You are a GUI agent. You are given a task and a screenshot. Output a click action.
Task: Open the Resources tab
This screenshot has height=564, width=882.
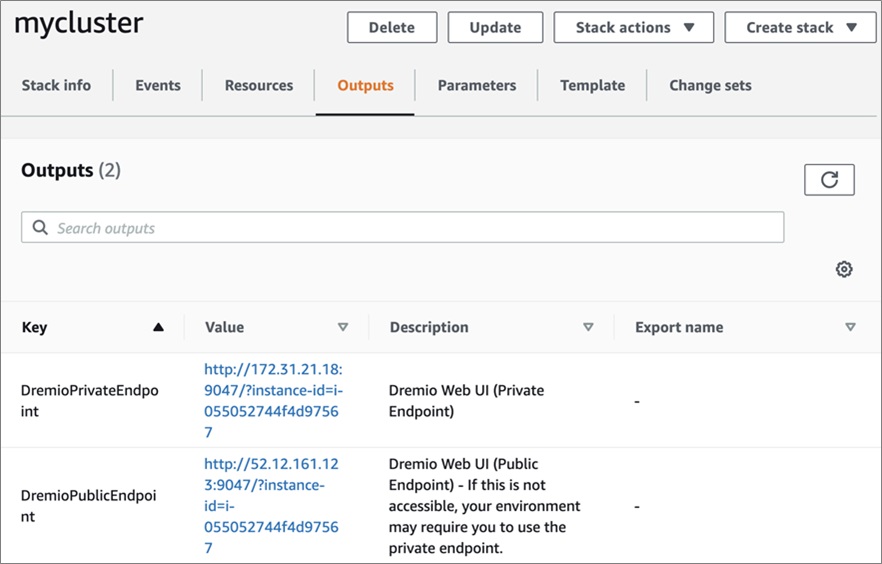point(259,85)
